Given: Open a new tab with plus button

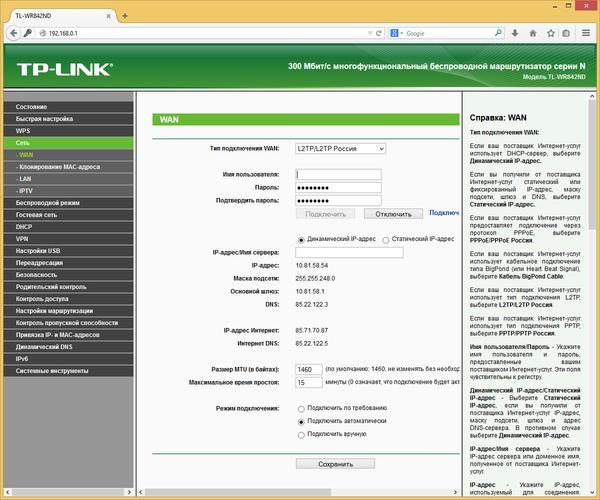Looking at the screenshot, I should (x=125, y=16).
